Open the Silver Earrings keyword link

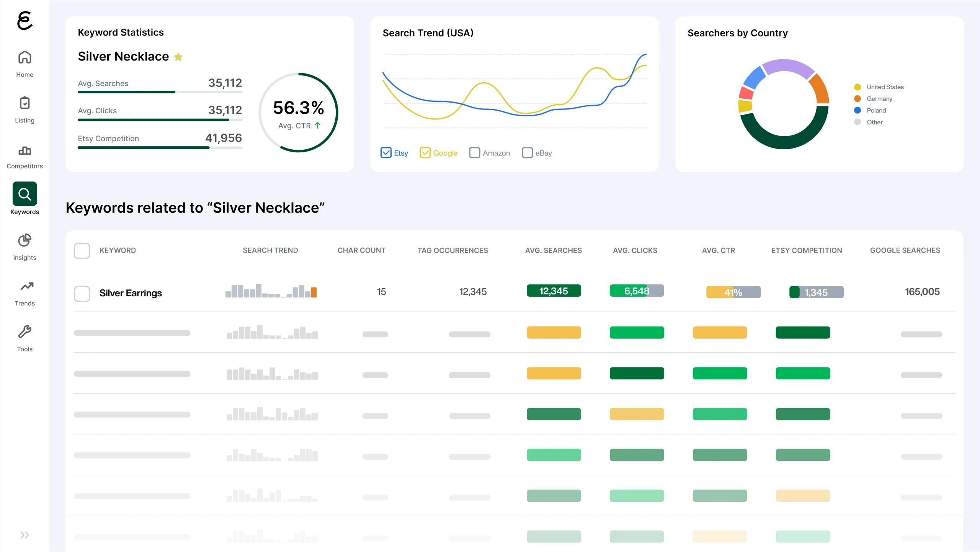131,293
